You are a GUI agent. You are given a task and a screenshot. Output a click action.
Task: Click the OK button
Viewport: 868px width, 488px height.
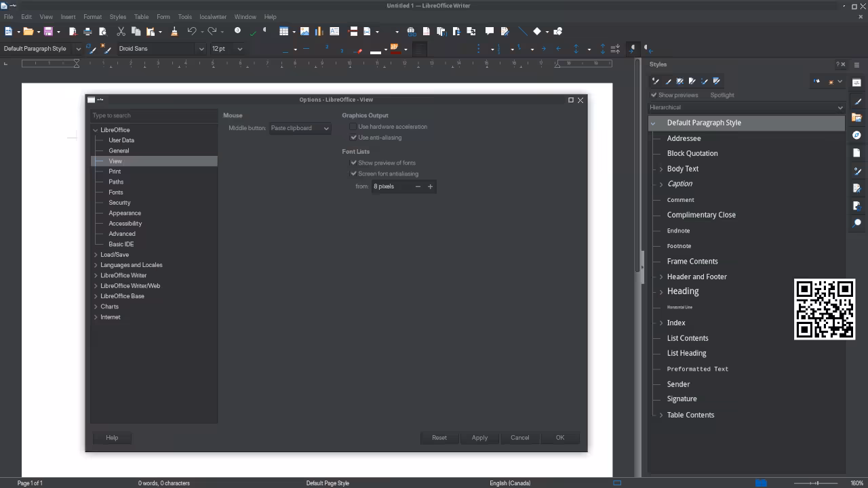tap(560, 438)
